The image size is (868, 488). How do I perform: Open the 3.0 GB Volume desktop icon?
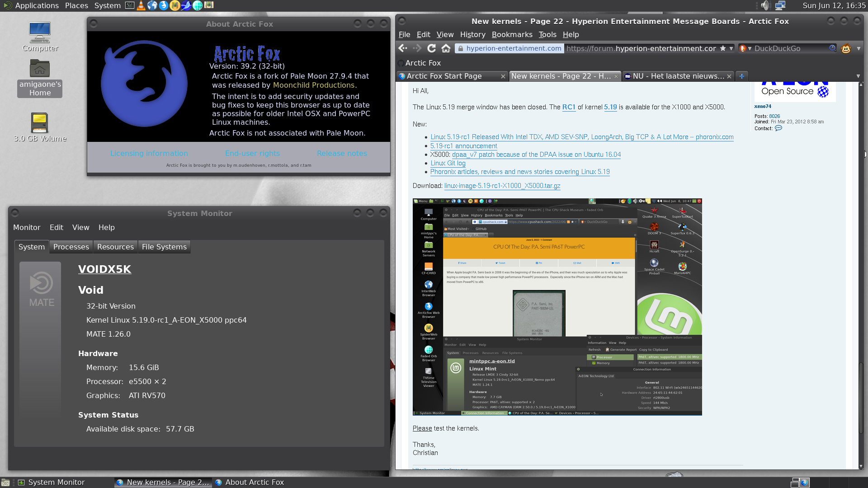40,127
